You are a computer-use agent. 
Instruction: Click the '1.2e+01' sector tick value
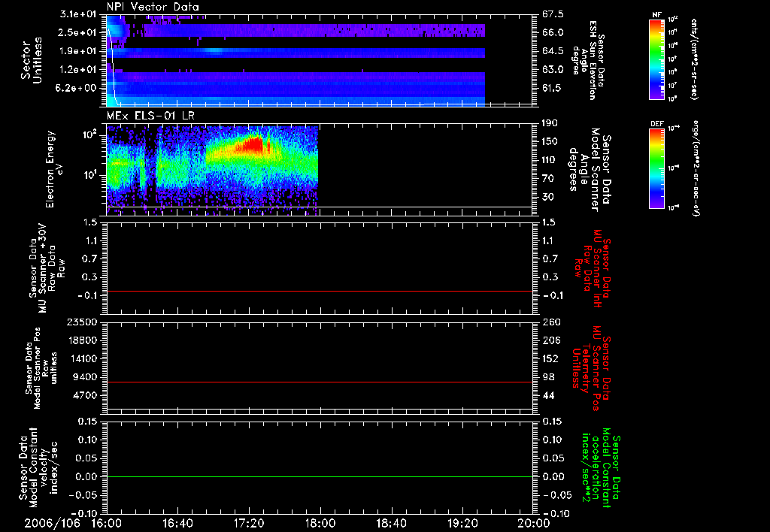pos(77,69)
